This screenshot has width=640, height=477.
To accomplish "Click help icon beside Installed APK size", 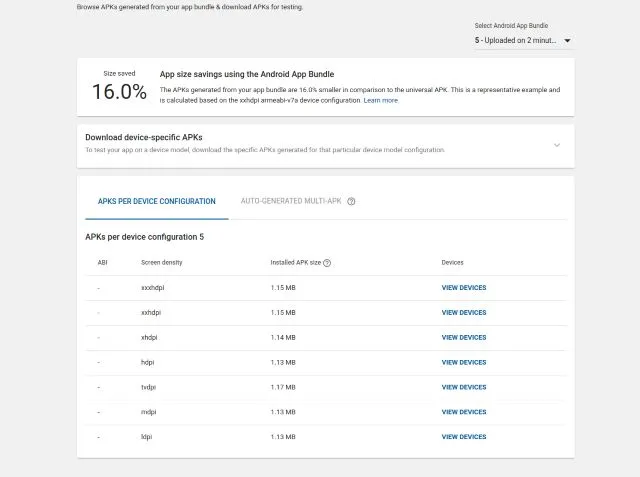I will click(x=327, y=263).
